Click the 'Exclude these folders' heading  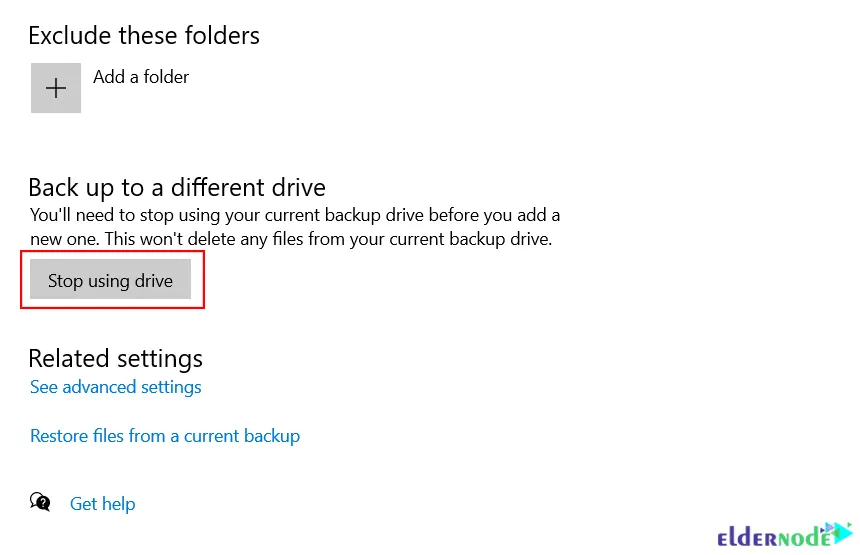pos(144,36)
